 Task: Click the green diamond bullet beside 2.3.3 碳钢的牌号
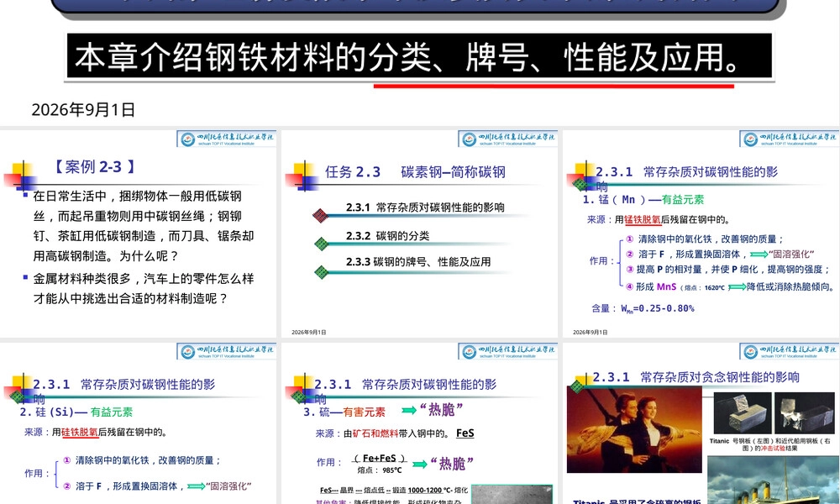(322, 271)
